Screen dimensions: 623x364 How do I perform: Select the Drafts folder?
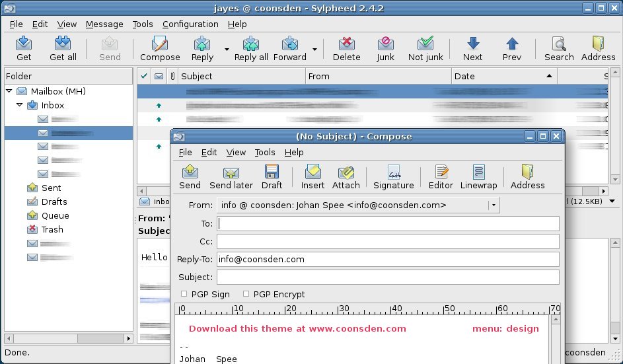[x=54, y=201]
